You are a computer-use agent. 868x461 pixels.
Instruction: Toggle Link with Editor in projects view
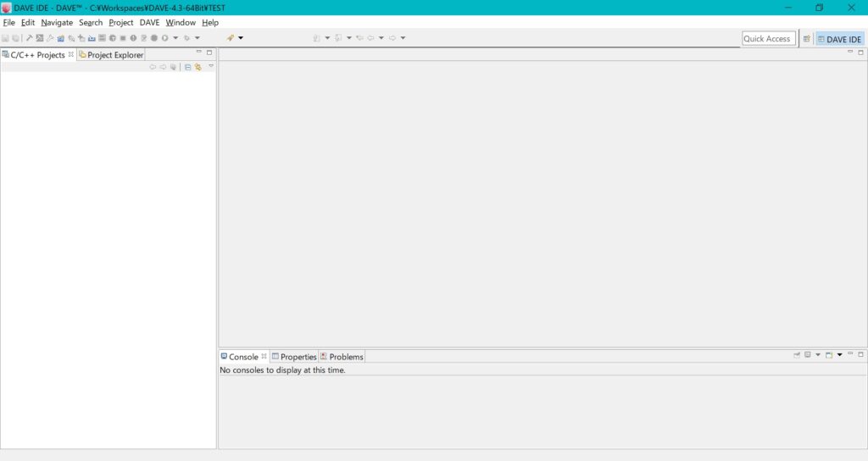[x=198, y=67]
